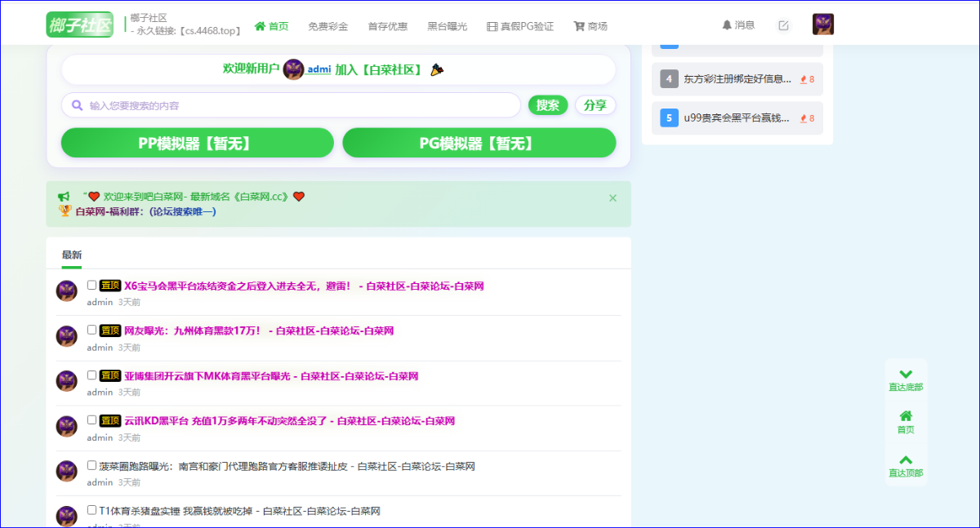
Task: Open admin author under 菠菜圈跑路 post
Action: click(100, 482)
